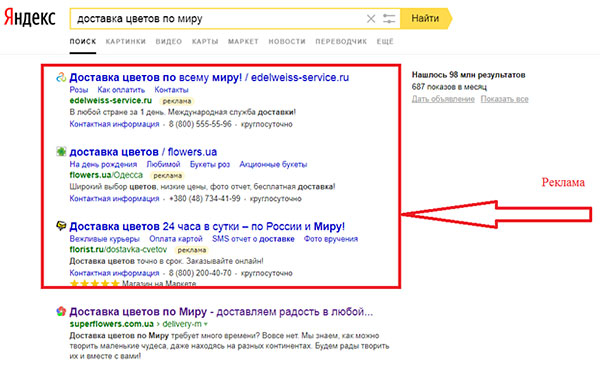Click the flowers.ua favicon
Screen dimensions: 600x366
pos(61,152)
